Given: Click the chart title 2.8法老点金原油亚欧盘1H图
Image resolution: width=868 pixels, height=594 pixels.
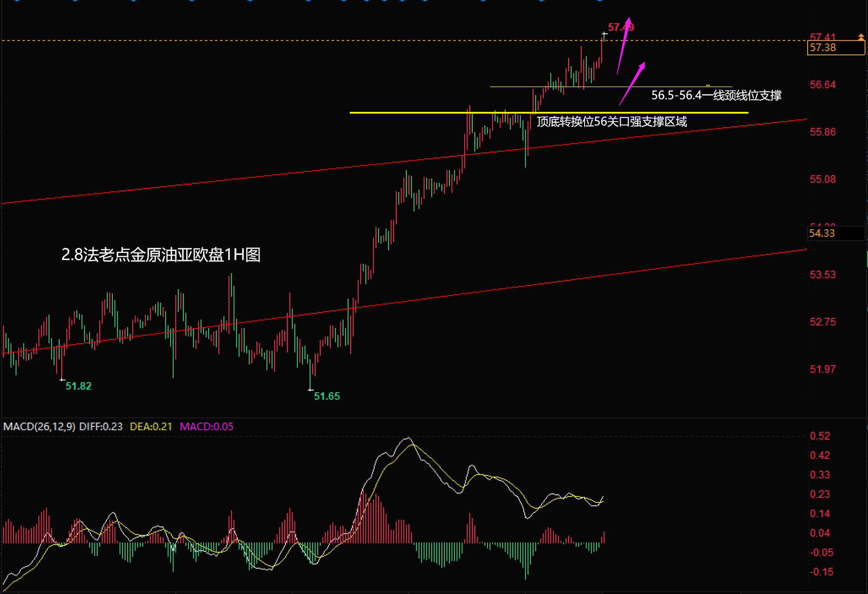Looking at the screenshot, I should (x=161, y=255).
